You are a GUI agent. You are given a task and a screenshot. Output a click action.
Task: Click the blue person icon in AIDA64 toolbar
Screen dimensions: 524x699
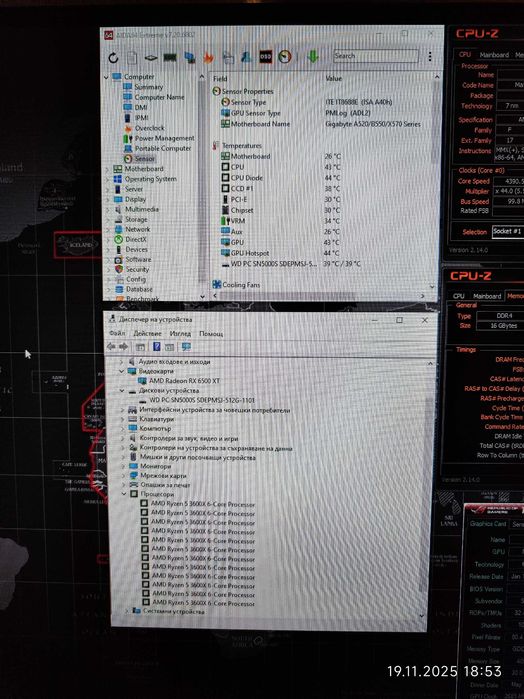pyautogui.click(x=246, y=57)
